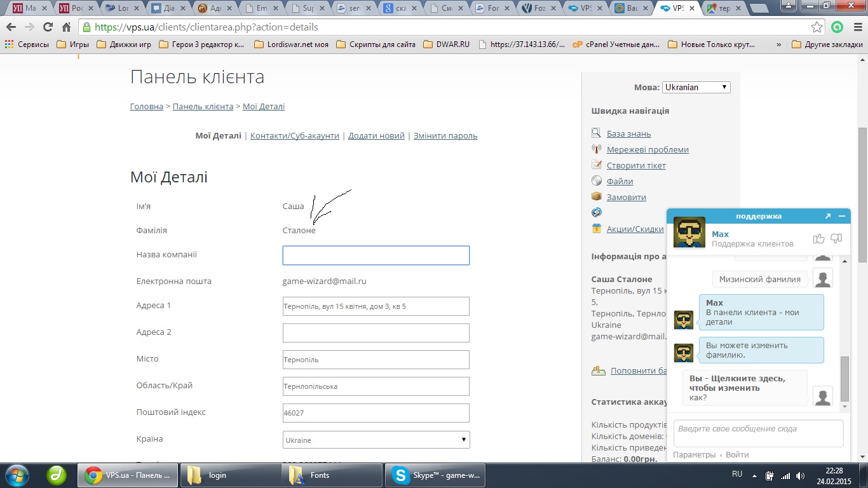Image resolution: width=868 pixels, height=488 pixels.
Task: Reload the page with the refresh icon
Action: coord(48,27)
